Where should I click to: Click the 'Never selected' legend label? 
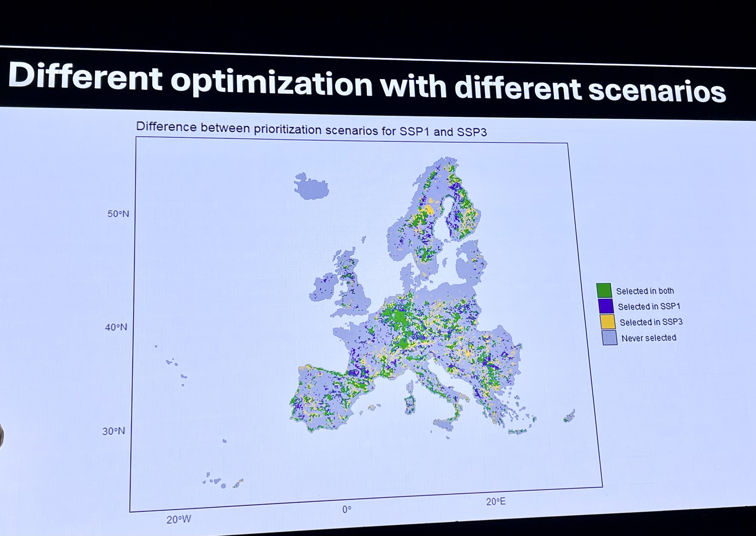coord(649,338)
